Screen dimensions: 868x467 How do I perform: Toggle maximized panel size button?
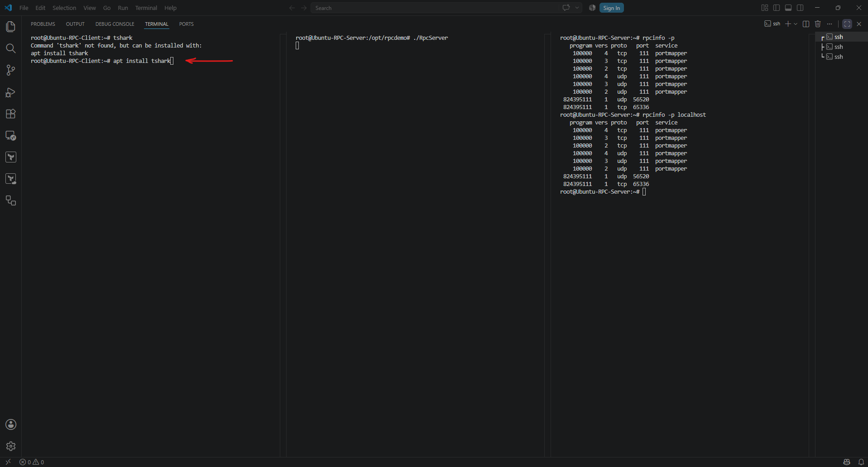coord(847,24)
